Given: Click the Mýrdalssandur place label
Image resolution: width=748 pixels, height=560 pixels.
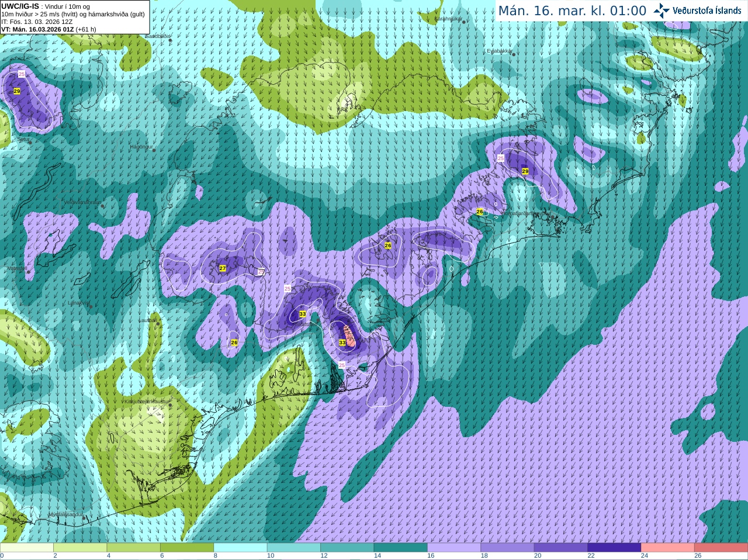Looking at the screenshot, I should pyautogui.click(x=65, y=514).
